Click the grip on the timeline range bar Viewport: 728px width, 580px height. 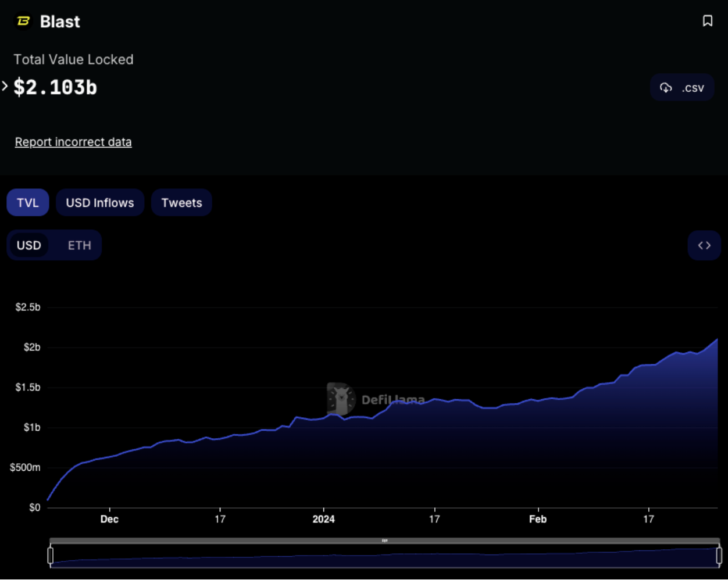(384, 540)
